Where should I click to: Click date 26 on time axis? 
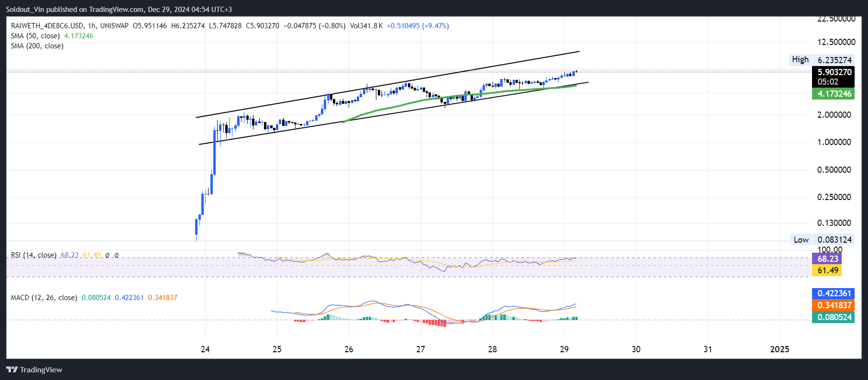pos(349,349)
